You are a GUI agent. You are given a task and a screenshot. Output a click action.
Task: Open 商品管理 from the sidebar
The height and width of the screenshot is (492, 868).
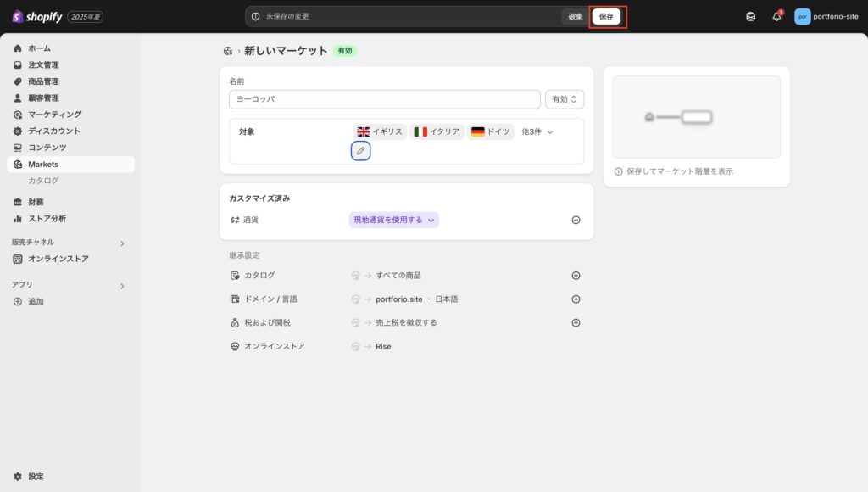[43, 81]
